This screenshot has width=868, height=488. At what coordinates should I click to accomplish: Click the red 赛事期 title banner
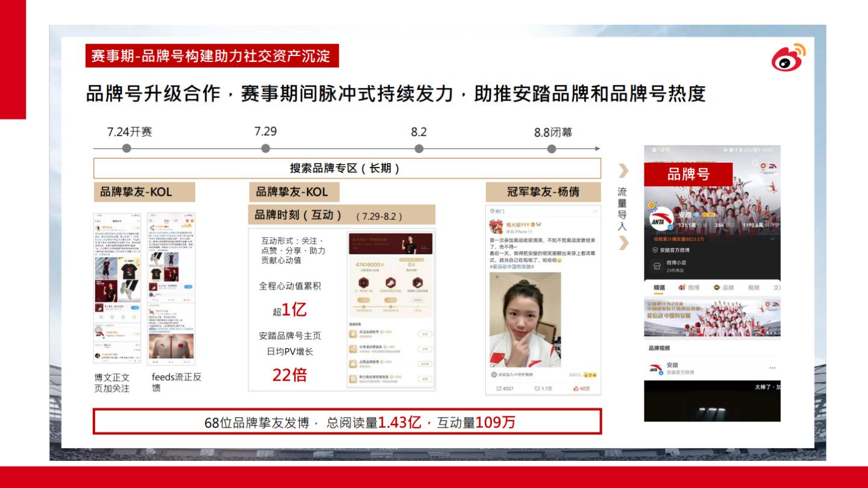point(212,55)
